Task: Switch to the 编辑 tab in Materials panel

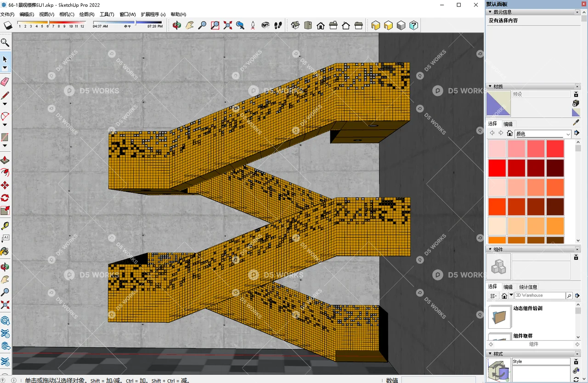Action: point(508,124)
